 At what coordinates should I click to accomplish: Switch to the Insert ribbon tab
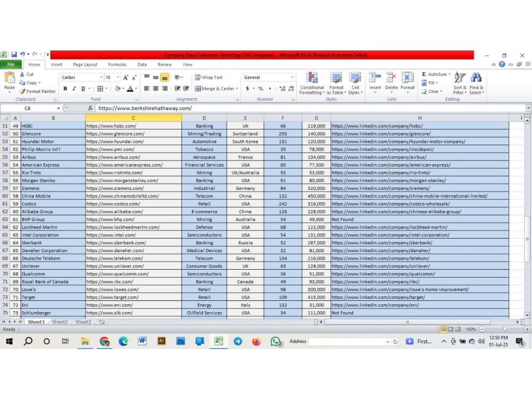point(56,64)
